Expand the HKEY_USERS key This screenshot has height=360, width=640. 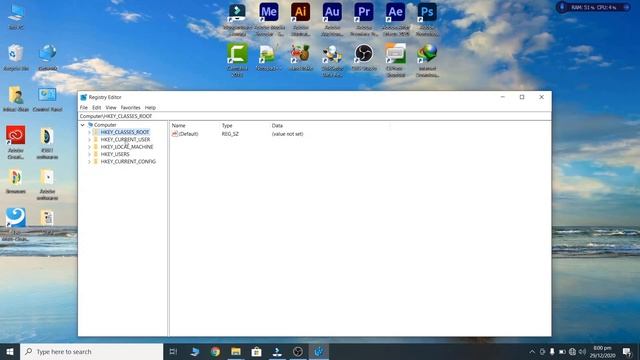[x=89, y=154]
